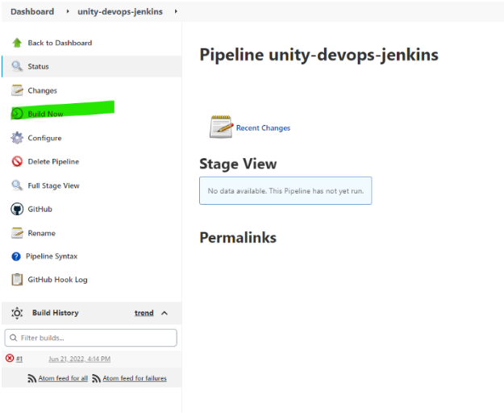Click the Rename notepad icon

[x=17, y=233]
